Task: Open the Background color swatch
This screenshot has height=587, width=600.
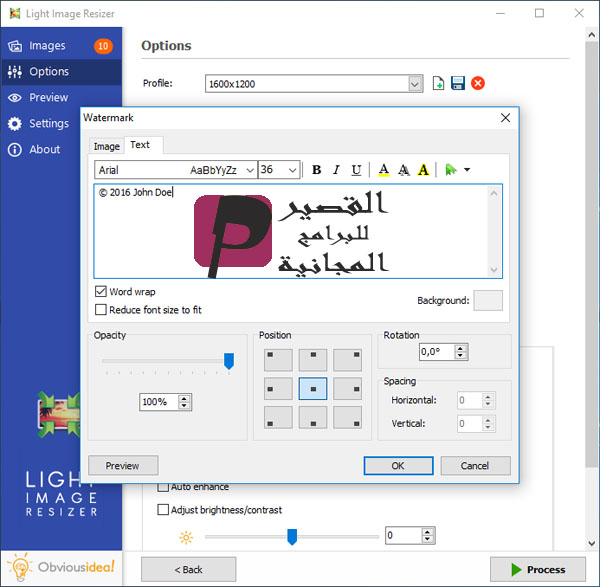Action: [x=488, y=300]
